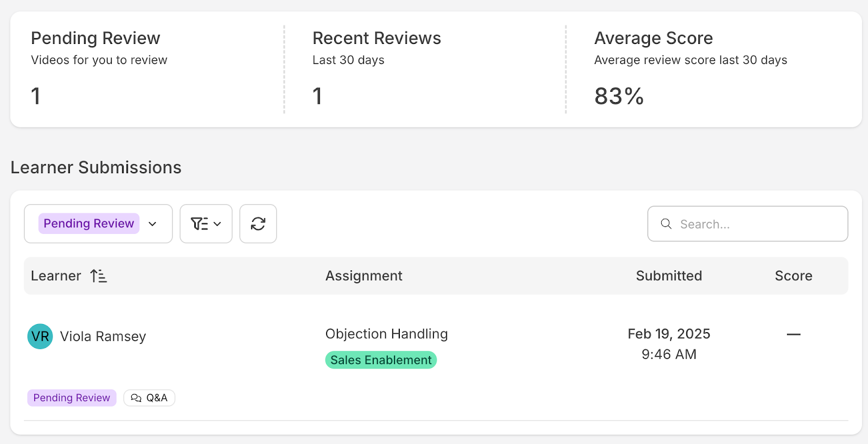Click the Pending Review badge under Viola Ramsey

tap(72, 398)
